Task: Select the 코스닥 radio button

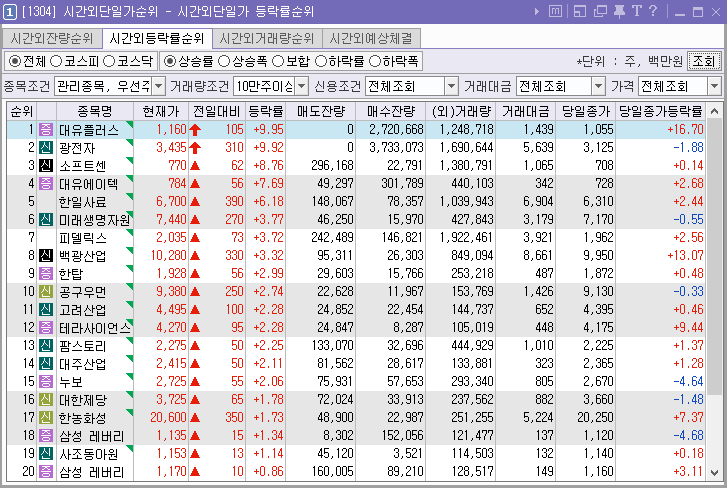Action: 109,61
